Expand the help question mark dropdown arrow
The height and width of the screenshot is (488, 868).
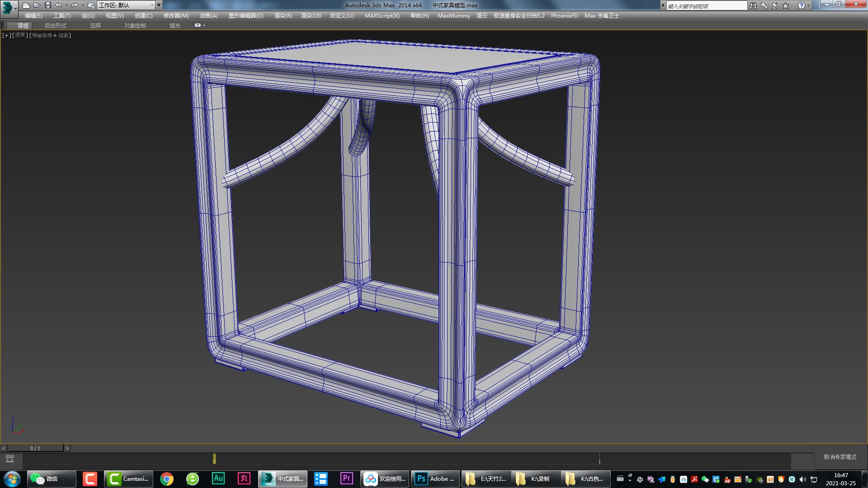809,5
